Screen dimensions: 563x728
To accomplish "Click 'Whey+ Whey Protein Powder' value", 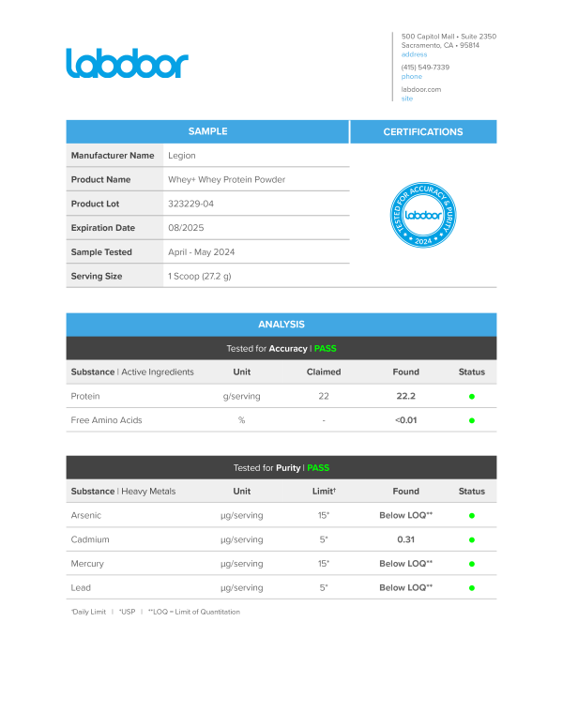I will pos(227,180).
